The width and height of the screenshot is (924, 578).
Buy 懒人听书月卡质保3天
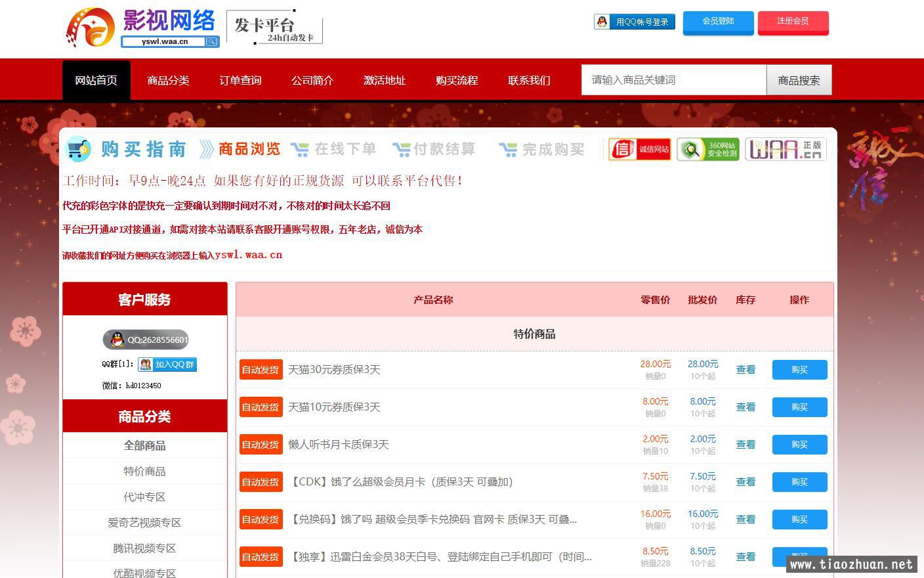point(799,445)
